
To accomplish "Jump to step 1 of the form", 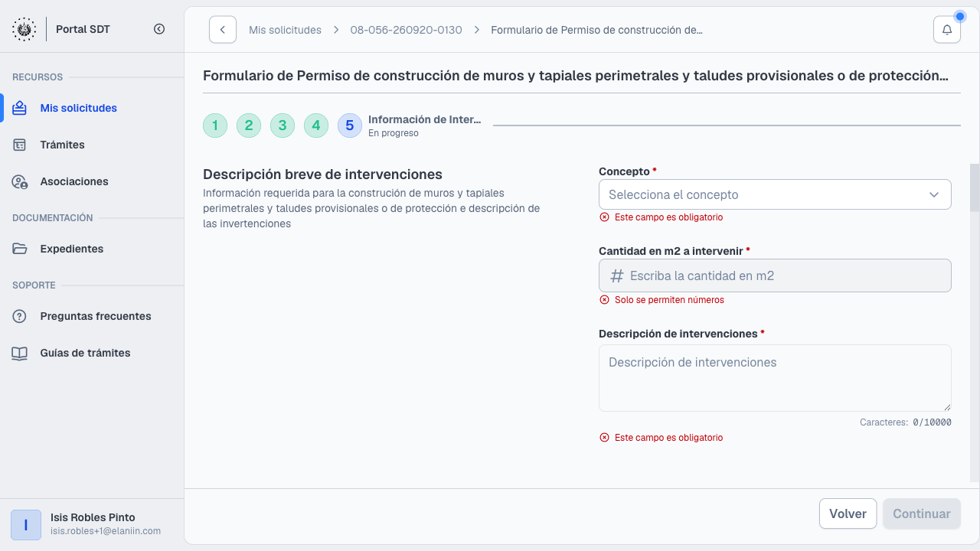I will (x=215, y=126).
